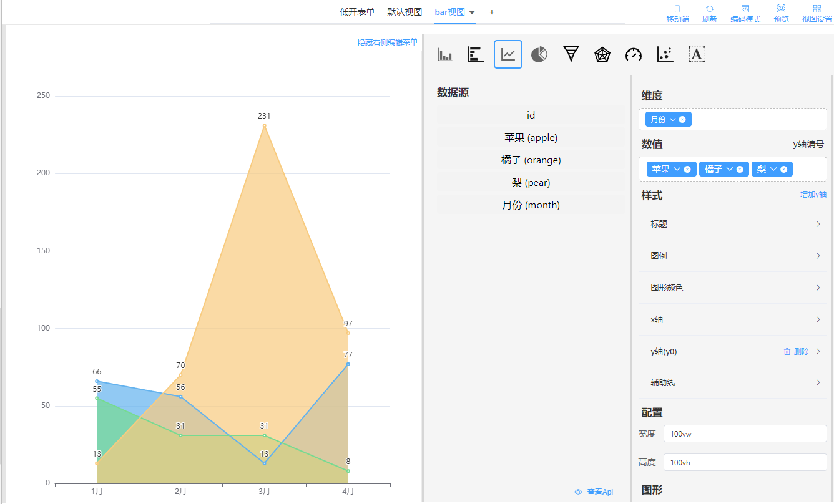Choose the pie chart type icon
This screenshot has width=834, height=504.
click(539, 55)
